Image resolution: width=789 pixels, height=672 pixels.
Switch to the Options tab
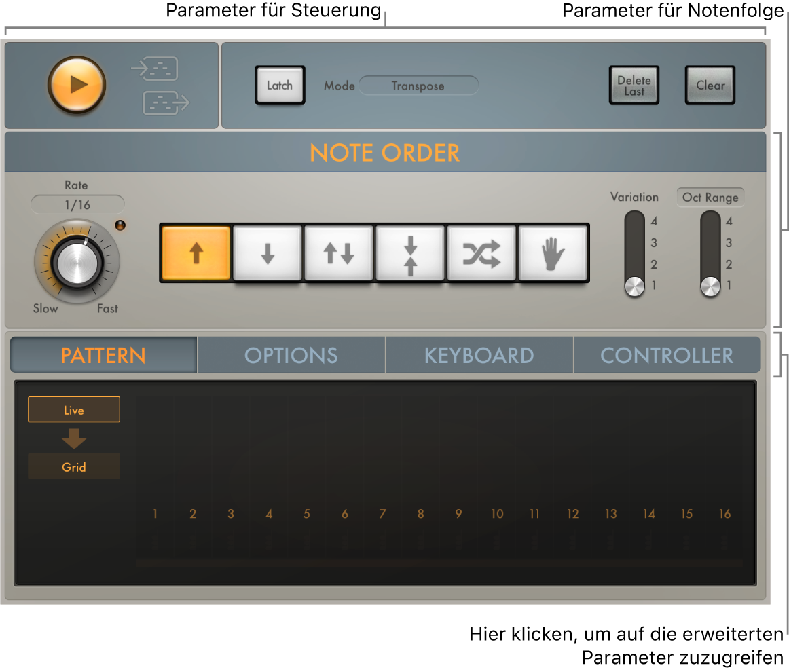(291, 354)
